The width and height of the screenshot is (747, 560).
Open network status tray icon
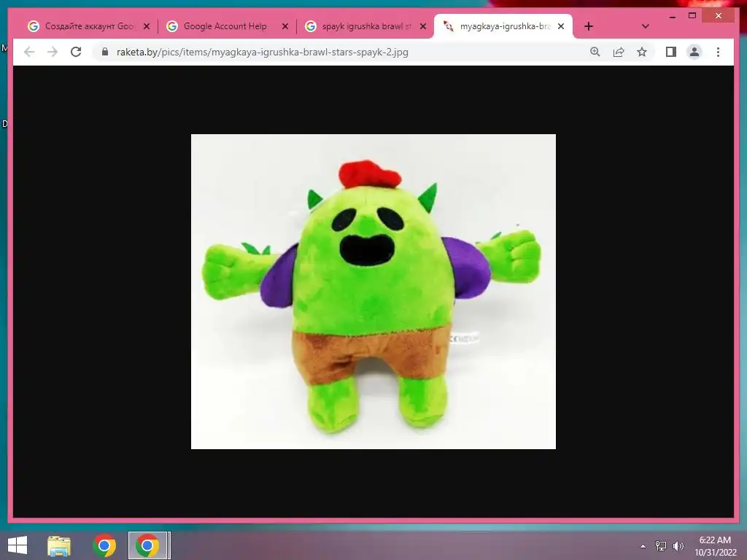[x=660, y=546]
